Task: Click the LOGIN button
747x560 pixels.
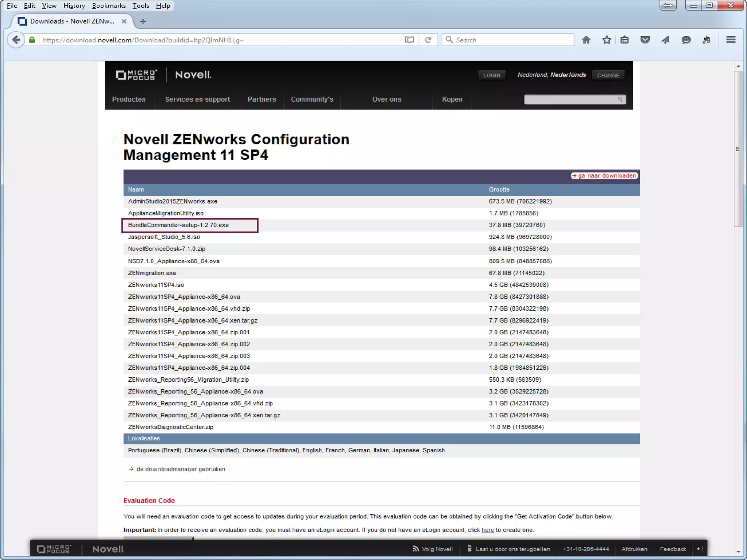Action: (492, 75)
